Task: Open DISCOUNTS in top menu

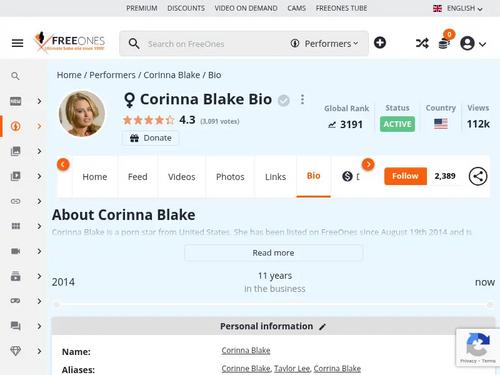Action: 186,8
